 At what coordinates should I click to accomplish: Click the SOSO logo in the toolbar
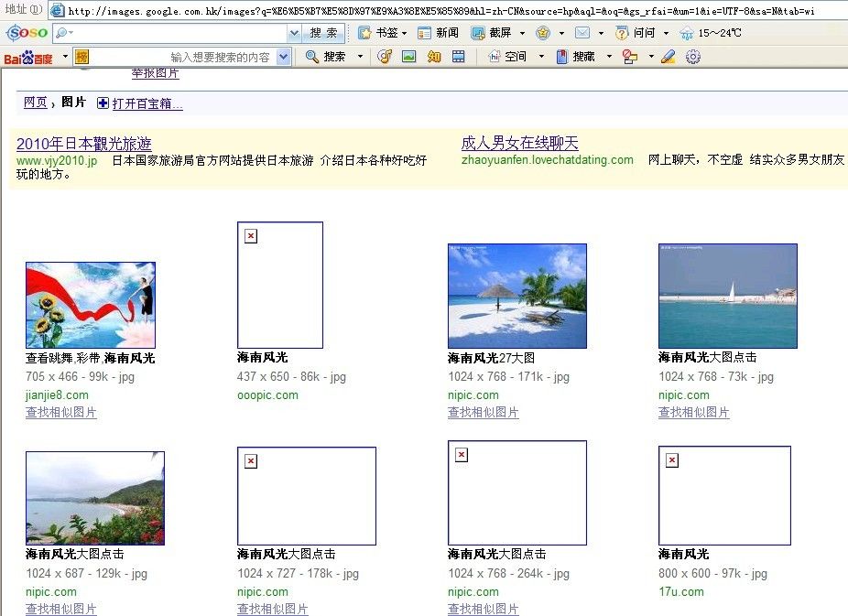point(27,33)
